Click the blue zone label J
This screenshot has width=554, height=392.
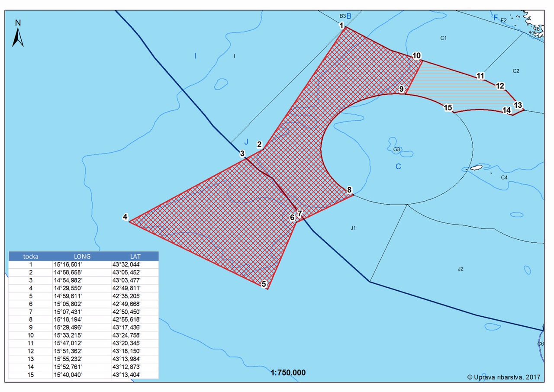246,141
